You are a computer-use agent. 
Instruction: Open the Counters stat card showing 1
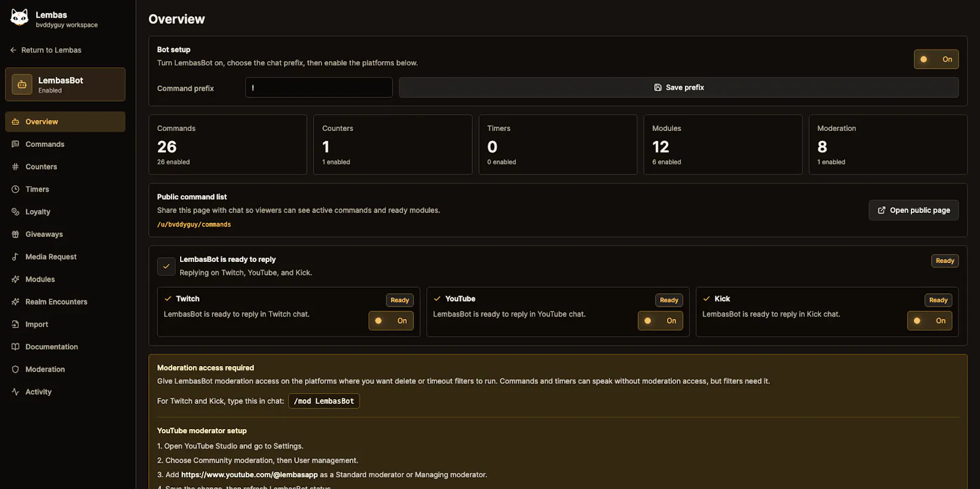point(393,145)
